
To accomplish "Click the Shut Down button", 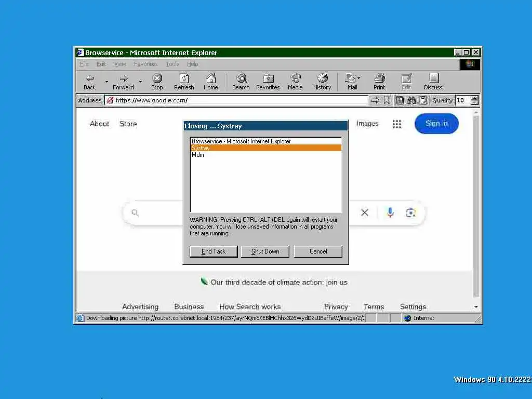I will pyautogui.click(x=265, y=251).
